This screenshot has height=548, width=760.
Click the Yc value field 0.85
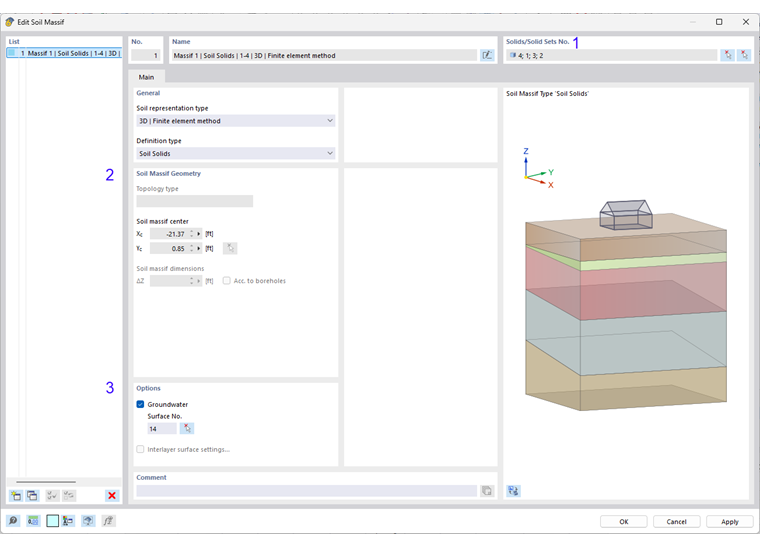169,249
